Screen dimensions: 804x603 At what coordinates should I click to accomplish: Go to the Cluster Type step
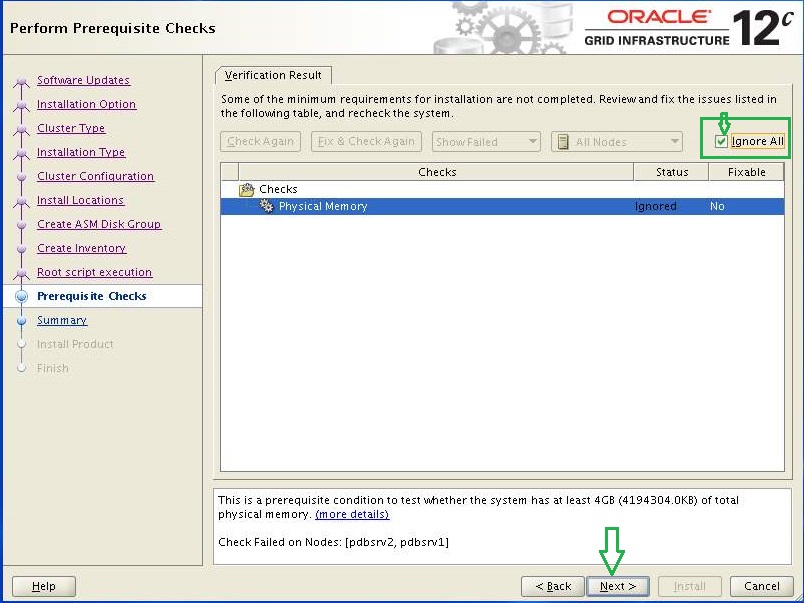(x=71, y=128)
